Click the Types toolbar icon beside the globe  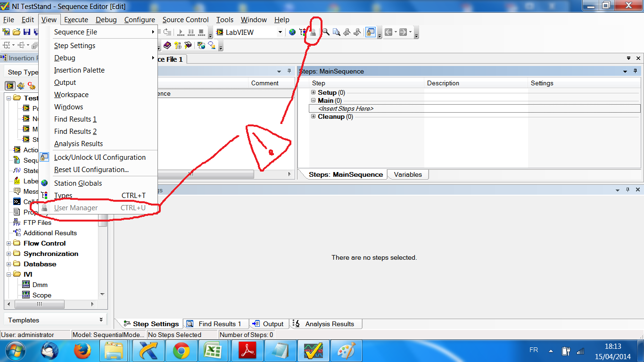303,32
